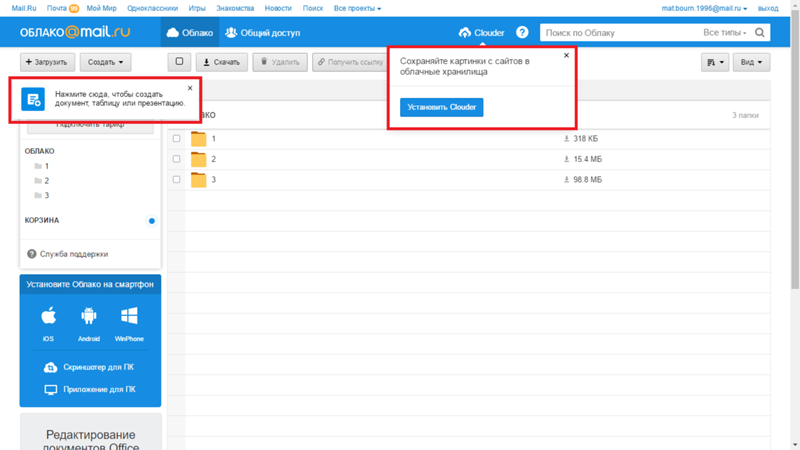
Task: Open Игры in the top navigation
Action: [x=197, y=8]
